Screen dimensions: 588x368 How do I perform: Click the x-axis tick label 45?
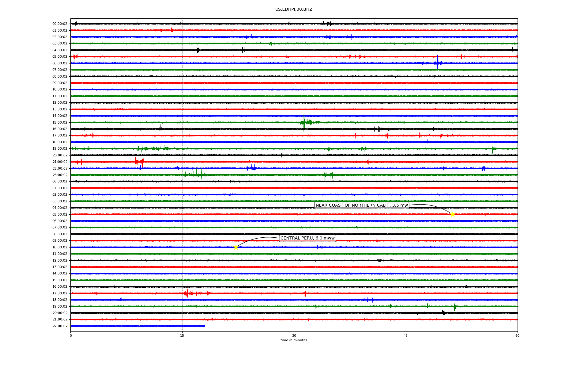(406, 335)
